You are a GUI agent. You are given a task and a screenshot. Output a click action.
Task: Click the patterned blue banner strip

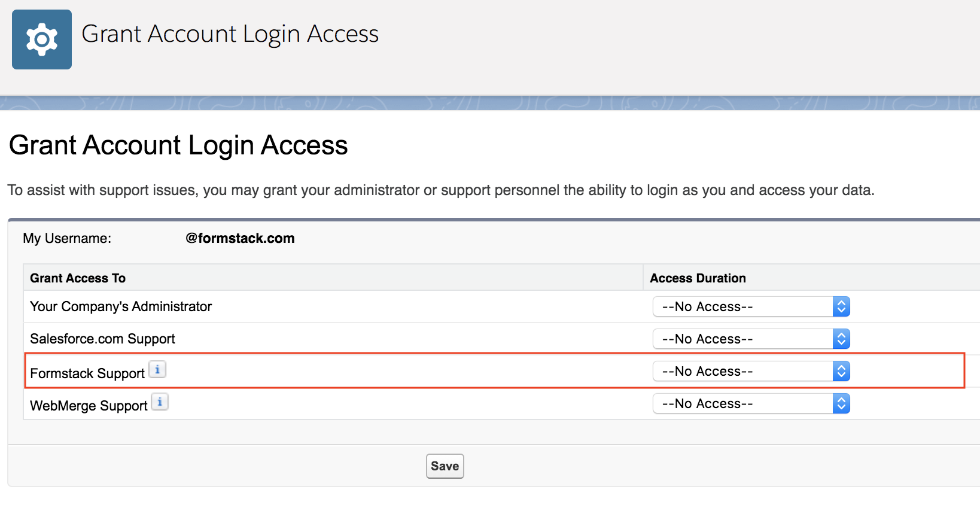pos(490,103)
